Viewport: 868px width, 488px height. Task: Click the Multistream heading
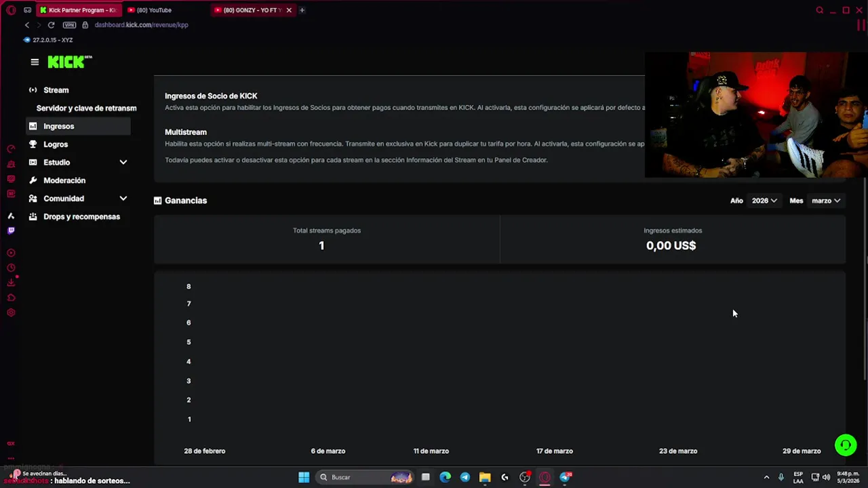[x=186, y=132]
